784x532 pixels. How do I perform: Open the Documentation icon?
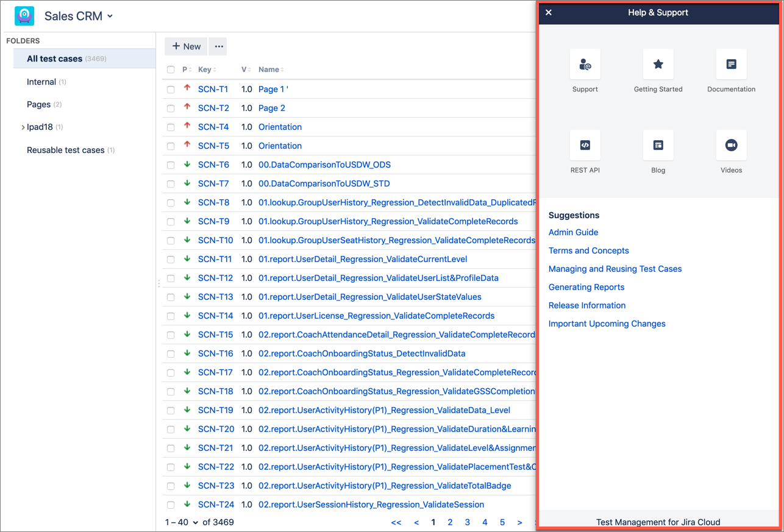pos(731,65)
